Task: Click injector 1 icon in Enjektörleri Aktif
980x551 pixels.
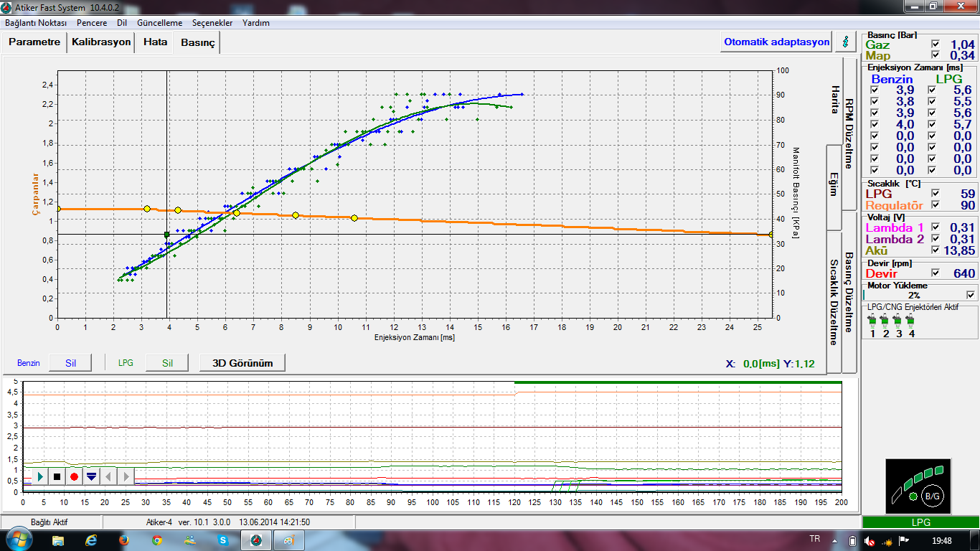Action: pos(872,321)
